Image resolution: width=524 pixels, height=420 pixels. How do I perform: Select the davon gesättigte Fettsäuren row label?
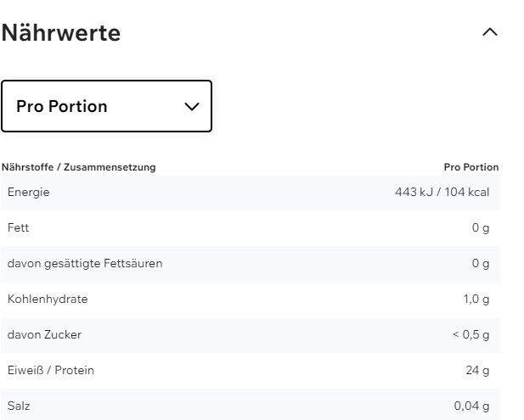(x=85, y=264)
